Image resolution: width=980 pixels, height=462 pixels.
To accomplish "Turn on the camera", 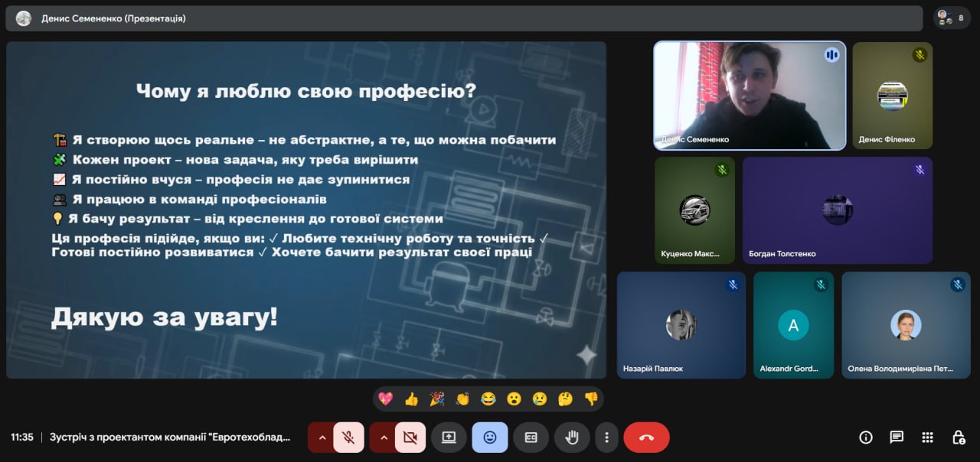I will pyautogui.click(x=410, y=438).
